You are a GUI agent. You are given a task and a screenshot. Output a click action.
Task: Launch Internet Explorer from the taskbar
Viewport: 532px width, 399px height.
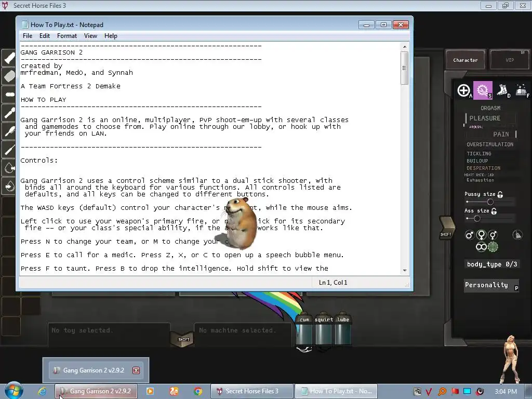tap(42, 391)
